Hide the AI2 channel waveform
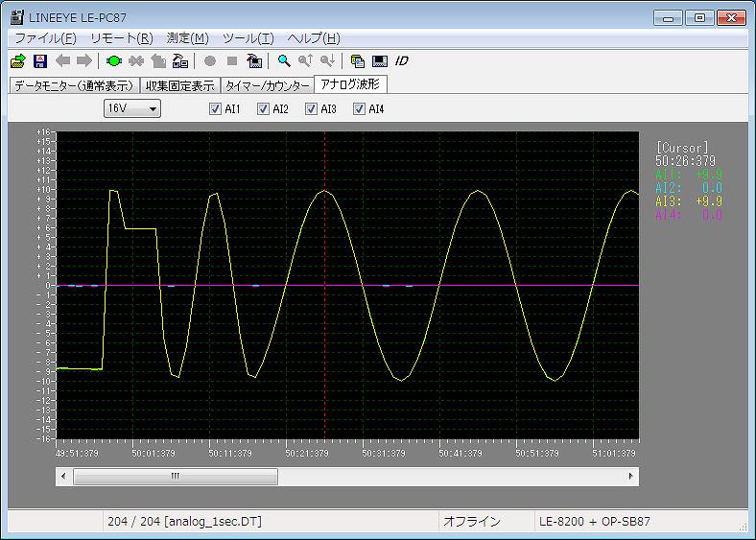The height and width of the screenshot is (540, 756). [x=264, y=109]
